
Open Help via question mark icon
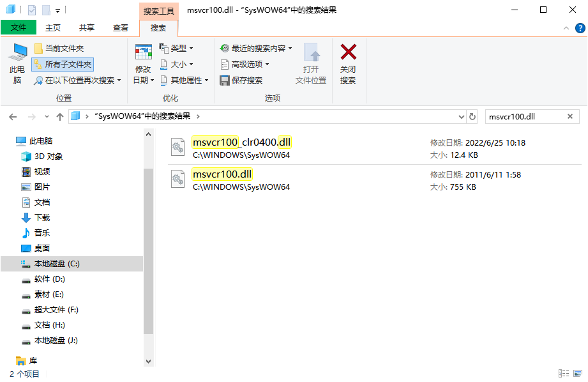tap(580, 28)
